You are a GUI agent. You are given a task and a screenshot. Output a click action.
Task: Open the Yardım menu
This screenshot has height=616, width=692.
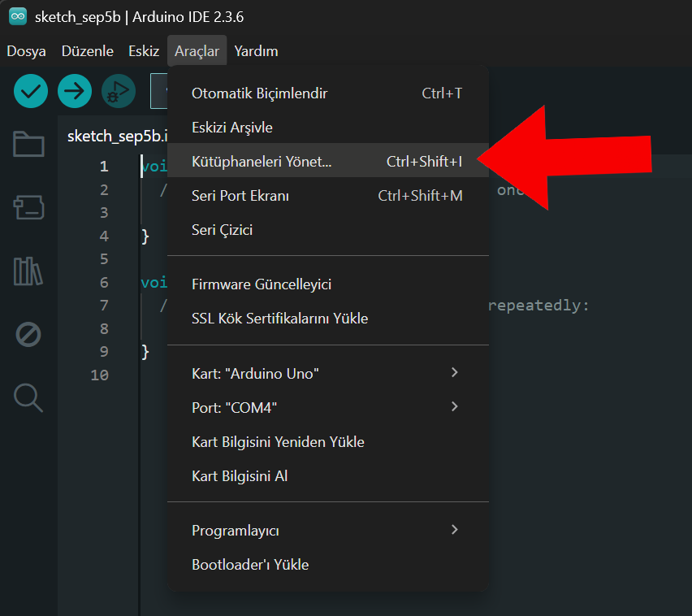pyautogui.click(x=256, y=51)
